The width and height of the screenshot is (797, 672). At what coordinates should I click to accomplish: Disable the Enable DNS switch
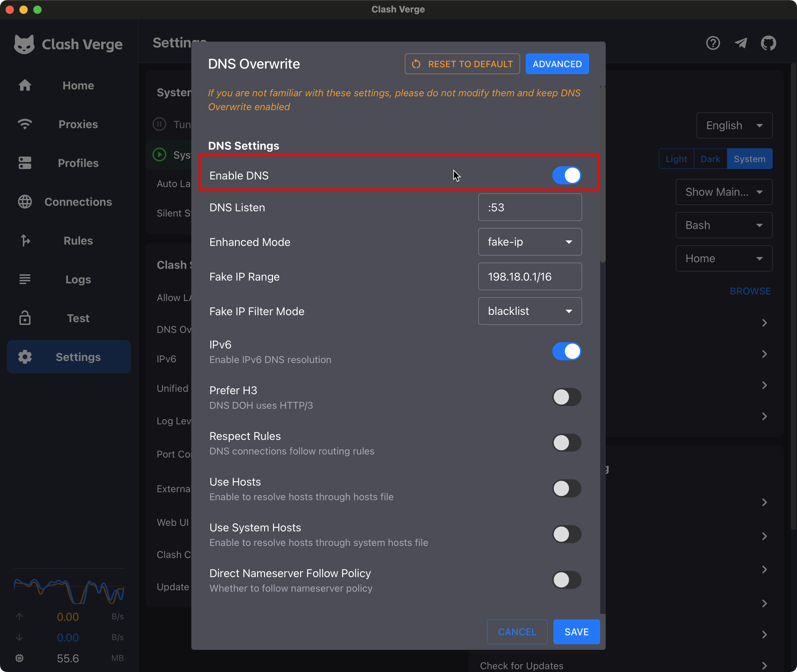pyautogui.click(x=567, y=176)
